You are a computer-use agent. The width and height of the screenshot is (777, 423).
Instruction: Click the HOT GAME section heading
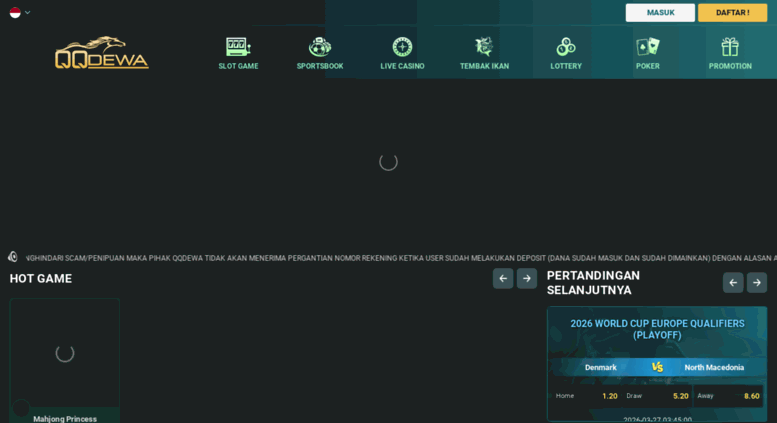[x=41, y=278]
